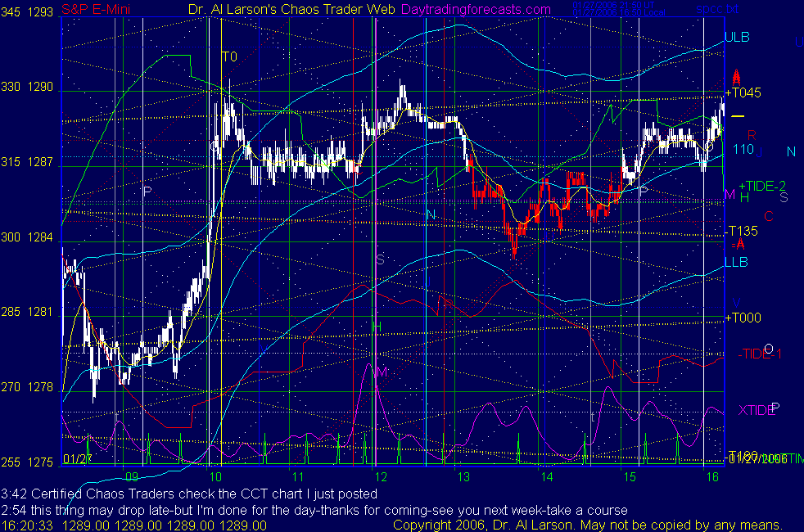
Task: Click the magenta "XTIDE" label
Action: coord(757,410)
